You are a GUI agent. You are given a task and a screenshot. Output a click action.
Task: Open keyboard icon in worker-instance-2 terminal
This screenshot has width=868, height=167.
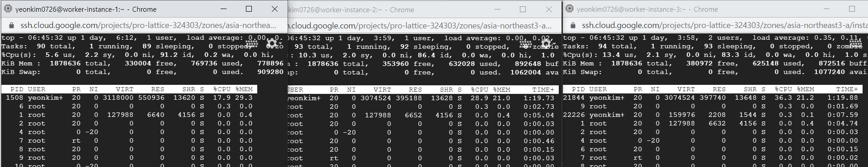click(x=525, y=44)
